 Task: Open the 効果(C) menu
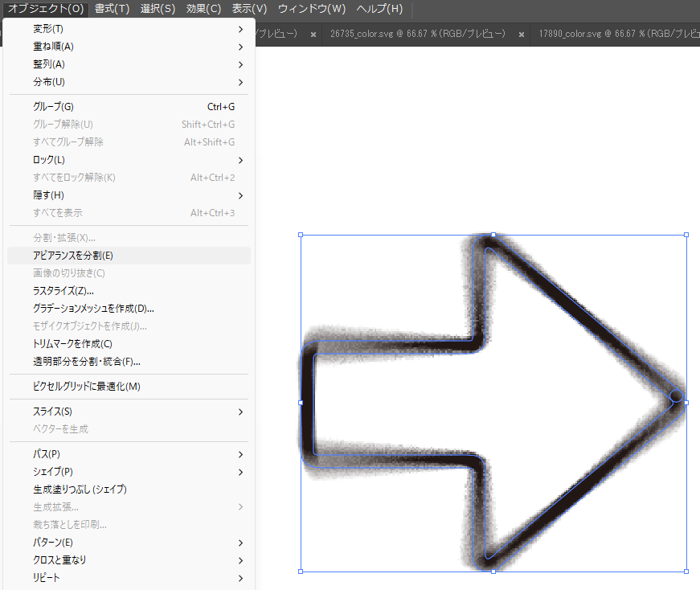click(203, 9)
